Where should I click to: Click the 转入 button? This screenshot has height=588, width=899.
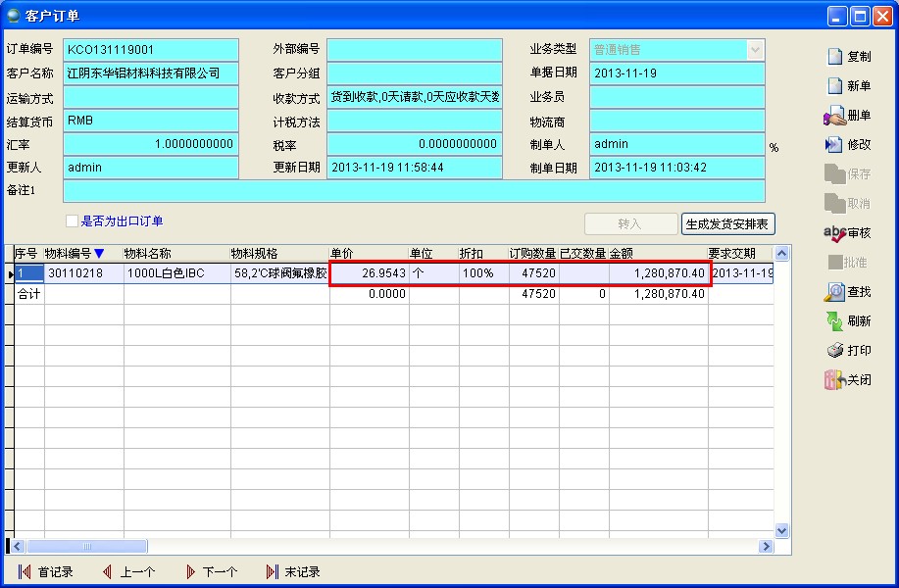tap(631, 223)
